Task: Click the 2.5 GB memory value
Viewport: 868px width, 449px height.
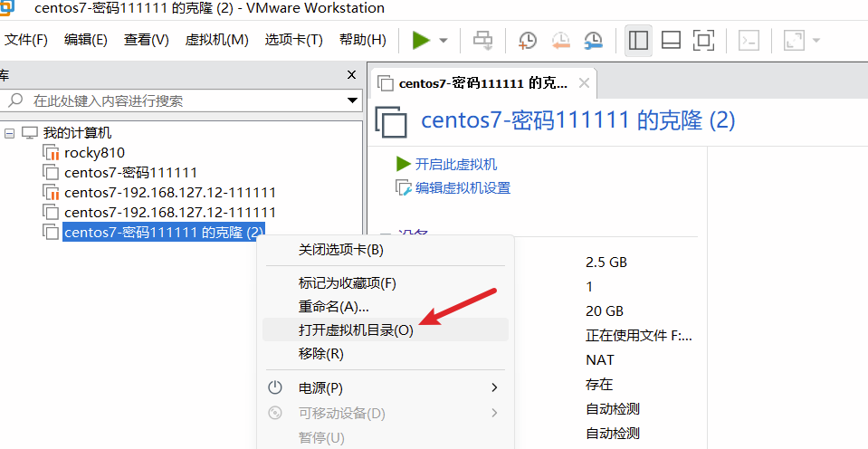Action: tap(606, 262)
